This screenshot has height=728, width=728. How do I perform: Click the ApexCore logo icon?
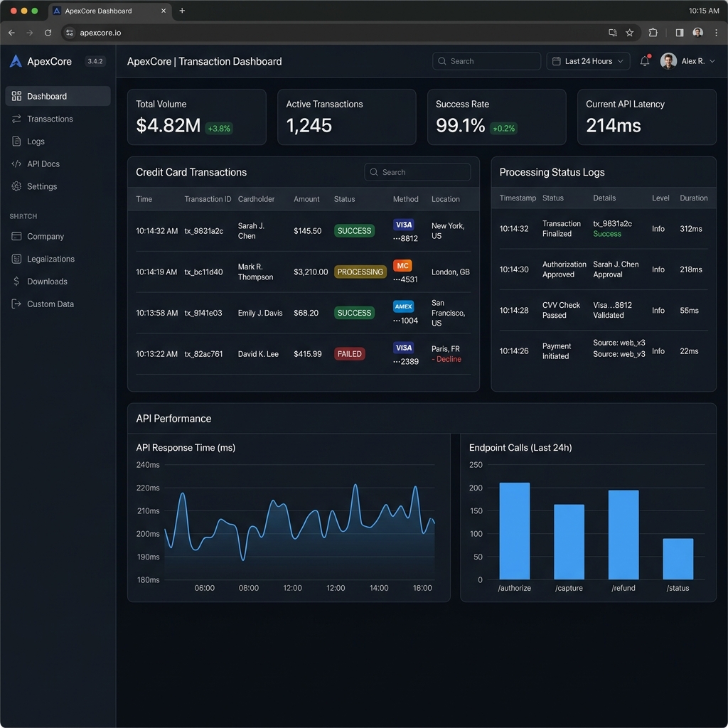pyautogui.click(x=16, y=61)
